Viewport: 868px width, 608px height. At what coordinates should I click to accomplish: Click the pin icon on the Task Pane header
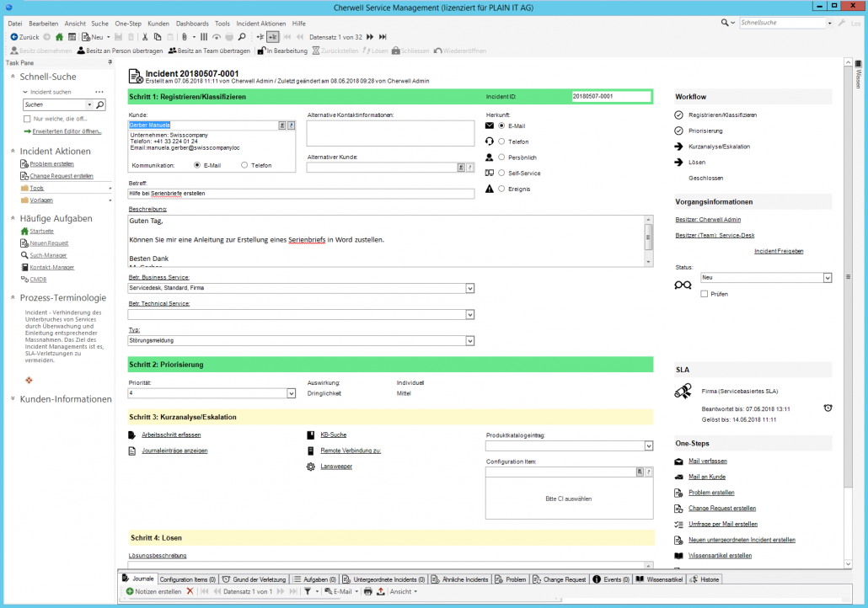pyautogui.click(x=110, y=62)
